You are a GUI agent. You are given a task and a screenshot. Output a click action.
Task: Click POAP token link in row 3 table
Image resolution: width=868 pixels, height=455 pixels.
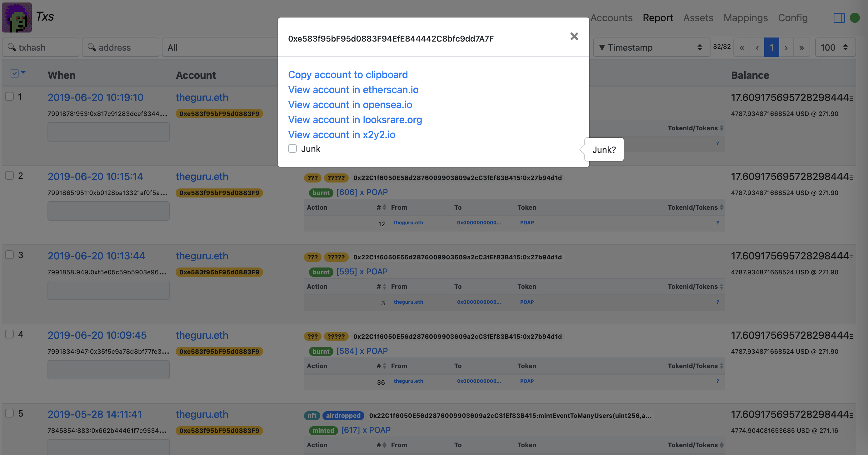(x=527, y=302)
